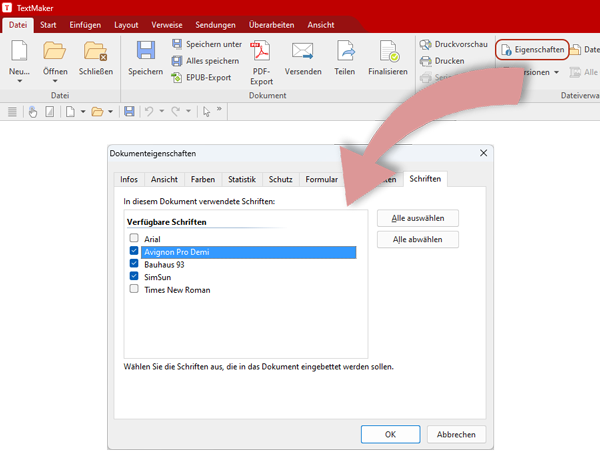600x453 pixels.
Task: Open Eigenschaften document properties
Action: pyautogui.click(x=533, y=50)
